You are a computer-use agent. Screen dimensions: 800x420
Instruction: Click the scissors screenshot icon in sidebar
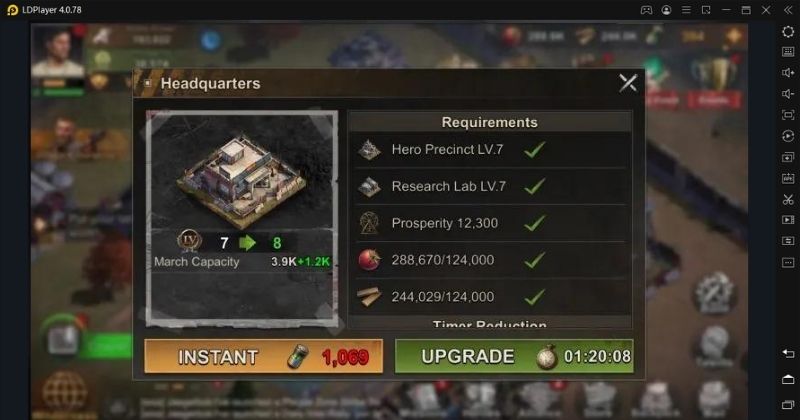pyautogui.click(x=788, y=199)
